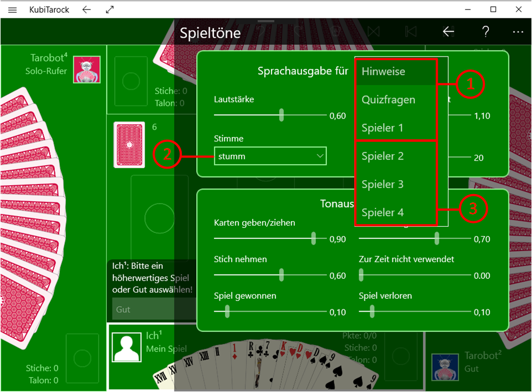Click the Ich player silhouette avatar
Image resolution: width=532 pixels, height=392 pixels.
click(x=126, y=347)
